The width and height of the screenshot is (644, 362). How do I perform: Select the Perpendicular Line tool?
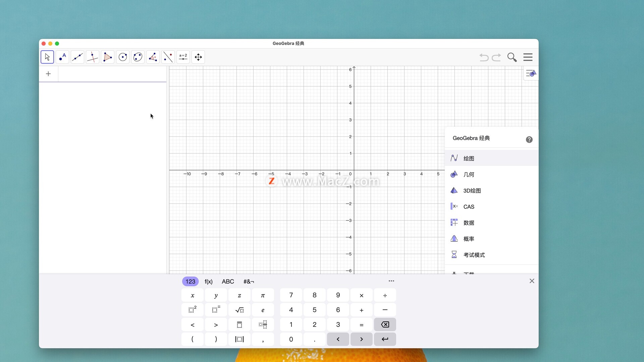(x=93, y=57)
